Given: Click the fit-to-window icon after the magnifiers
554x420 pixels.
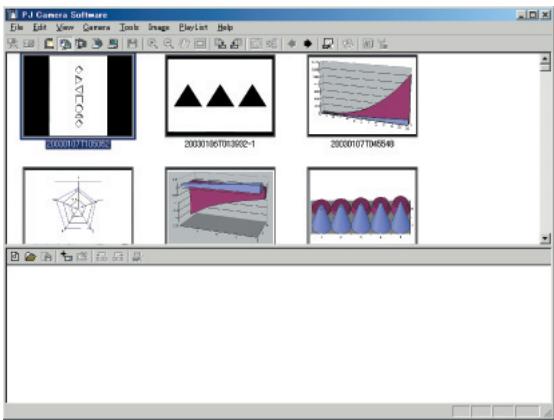Looking at the screenshot, I should pos(200,44).
